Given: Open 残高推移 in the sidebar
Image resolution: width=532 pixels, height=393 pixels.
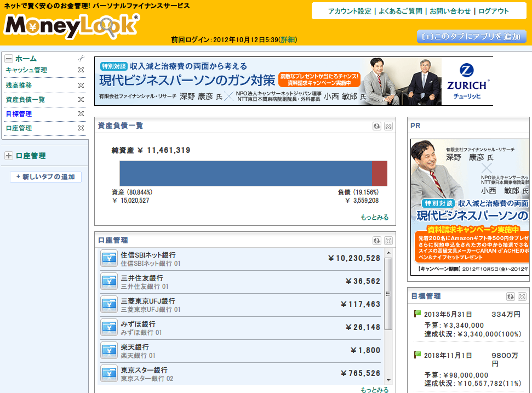Looking at the screenshot, I should tap(19, 86).
